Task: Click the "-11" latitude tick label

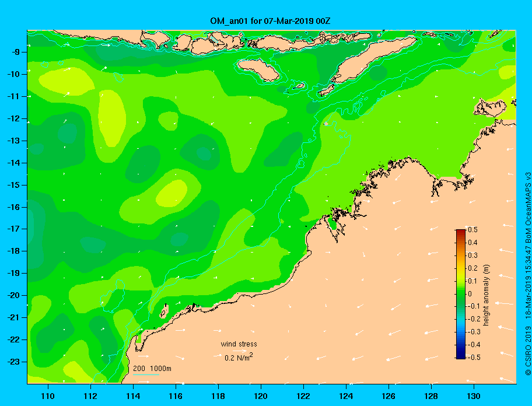Action: click(13, 96)
